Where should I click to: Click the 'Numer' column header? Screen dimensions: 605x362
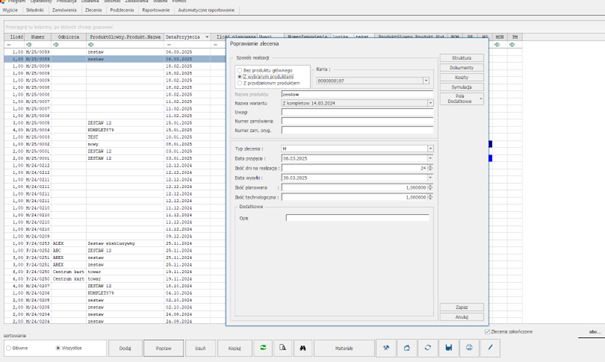pos(37,37)
